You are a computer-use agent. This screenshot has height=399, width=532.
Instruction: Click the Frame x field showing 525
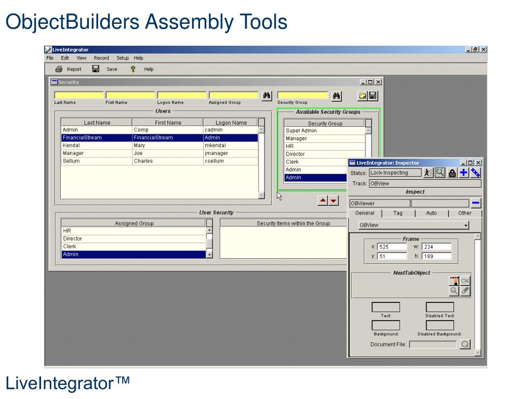[x=392, y=247]
